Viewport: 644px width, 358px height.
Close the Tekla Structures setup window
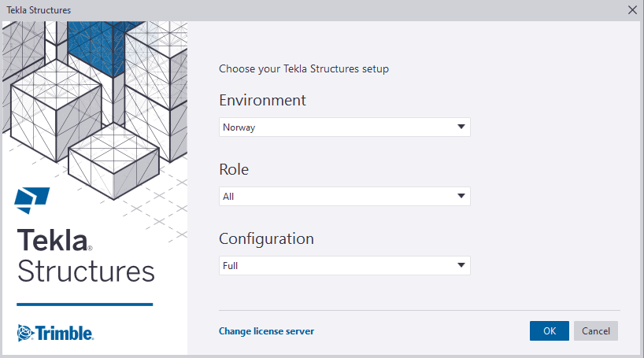pos(632,10)
